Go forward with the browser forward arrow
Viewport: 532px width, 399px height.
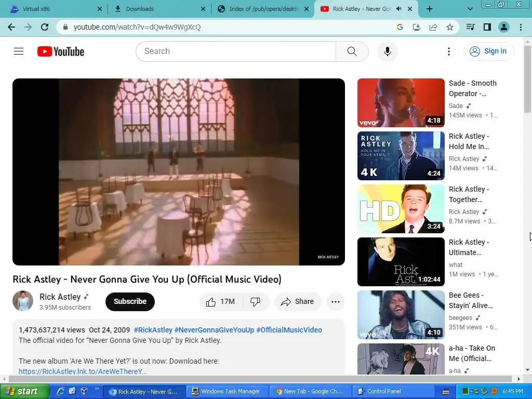tap(28, 27)
